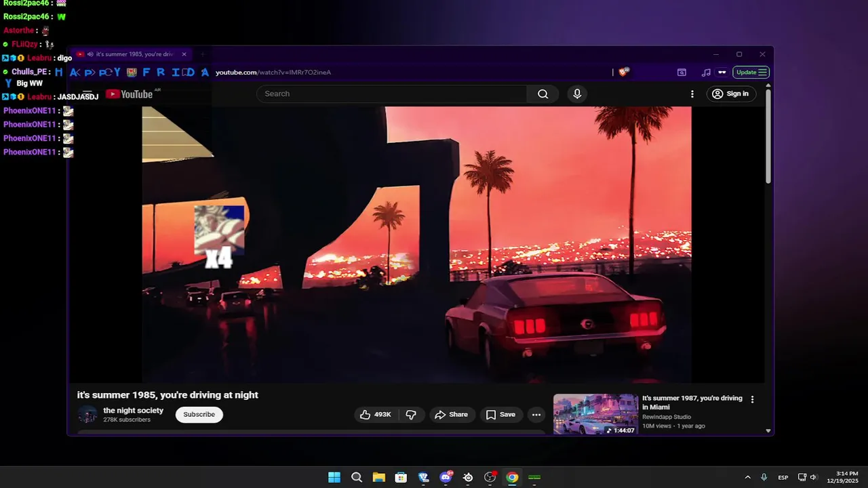Open the night society channel name
The height and width of the screenshot is (488, 868).
point(133,410)
